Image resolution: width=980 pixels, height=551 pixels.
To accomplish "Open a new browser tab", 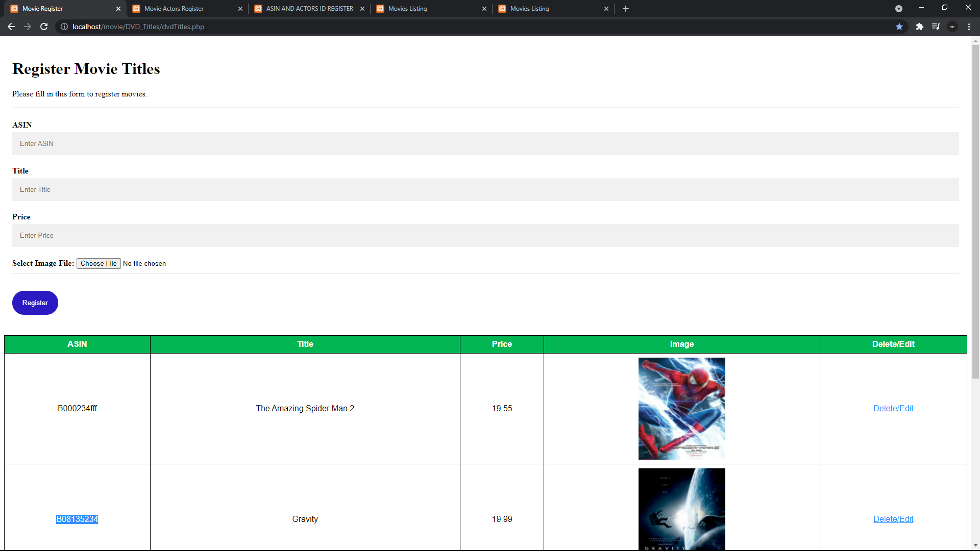I will [626, 9].
